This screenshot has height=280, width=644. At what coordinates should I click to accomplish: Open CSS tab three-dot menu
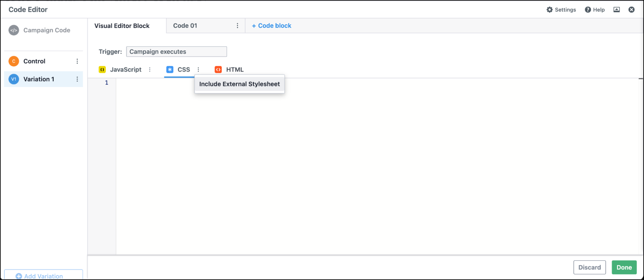198,69
